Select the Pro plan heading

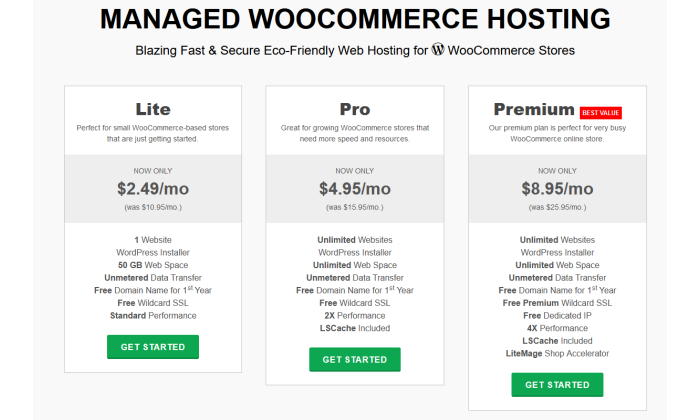pyautogui.click(x=355, y=109)
